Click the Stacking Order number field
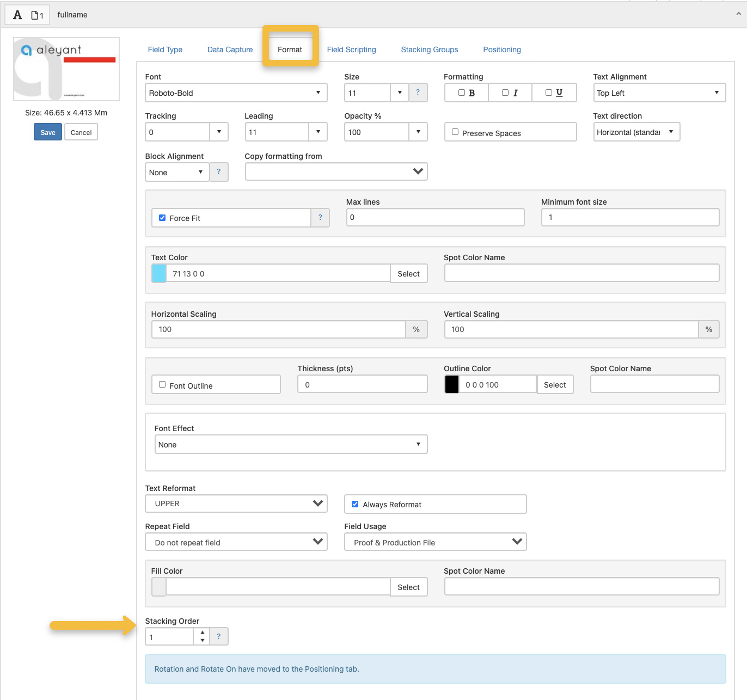Image resolution: width=747 pixels, height=700 pixels. click(x=169, y=636)
